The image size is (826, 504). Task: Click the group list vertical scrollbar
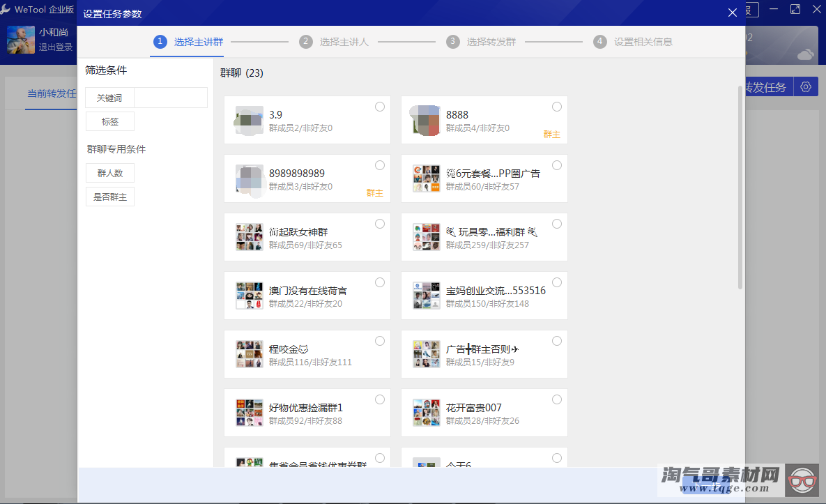point(740,187)
